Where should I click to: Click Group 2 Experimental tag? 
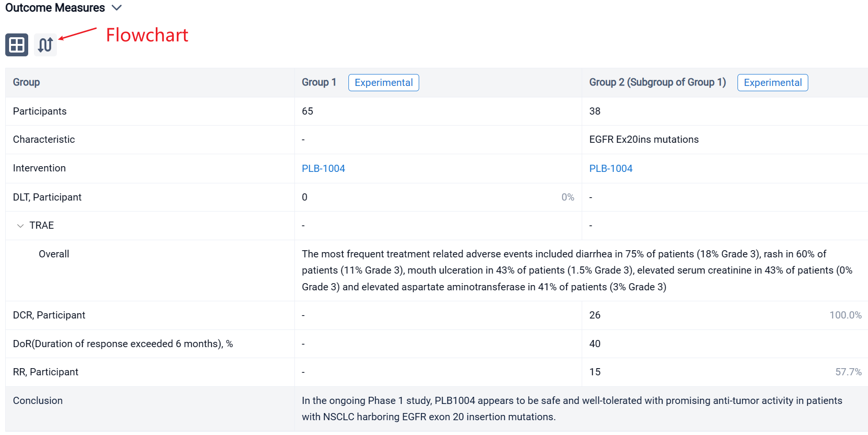(x=772, y=83)
